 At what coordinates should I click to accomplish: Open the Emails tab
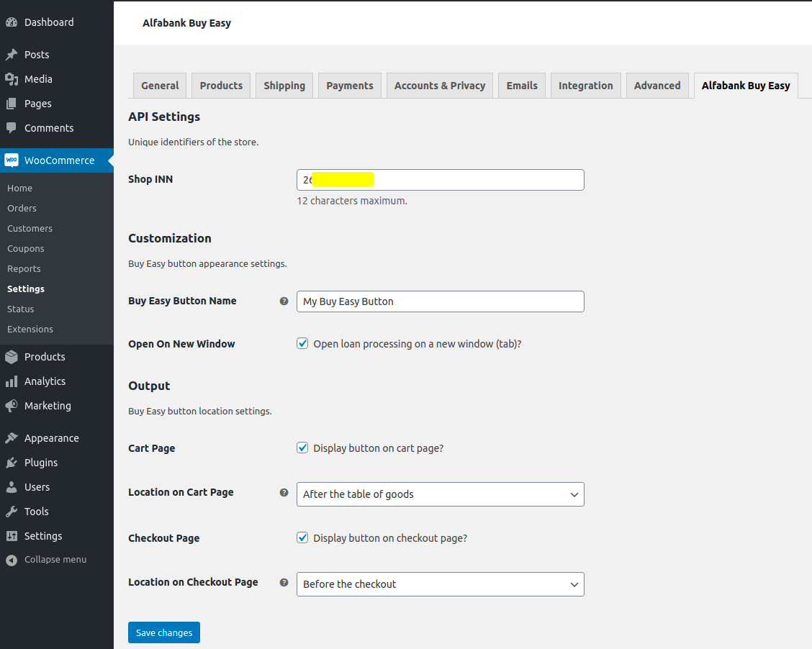(522, 86)
